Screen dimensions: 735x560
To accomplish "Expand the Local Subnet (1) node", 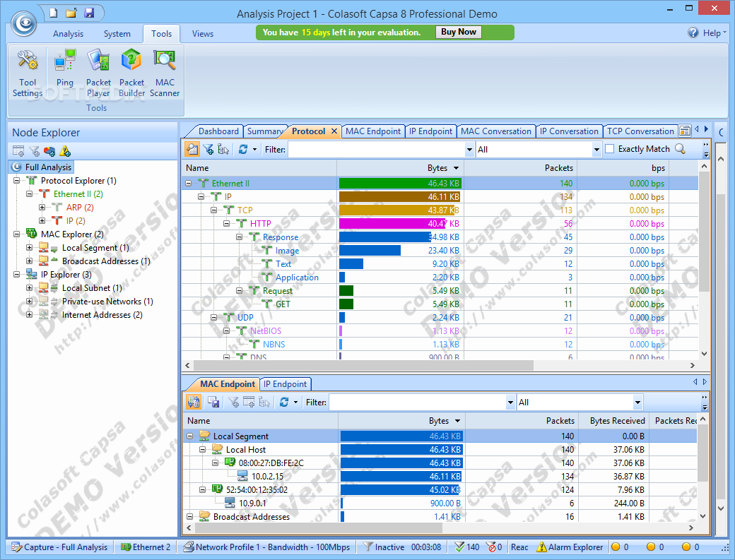I will tap(30, 288).
